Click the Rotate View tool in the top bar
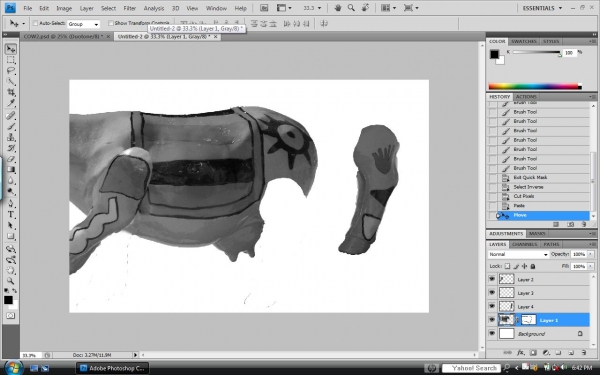Image resolution: width=600 pixels, height=375 pixels. (x=365, y=8)
